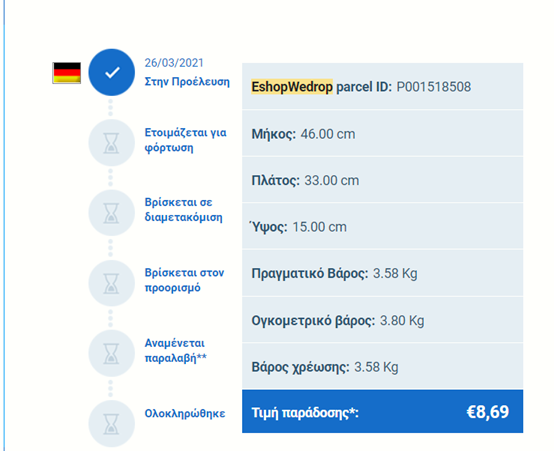Click hourglass icon for Ετοιμάζεται για φόρτωση

[x=112, y=143]
